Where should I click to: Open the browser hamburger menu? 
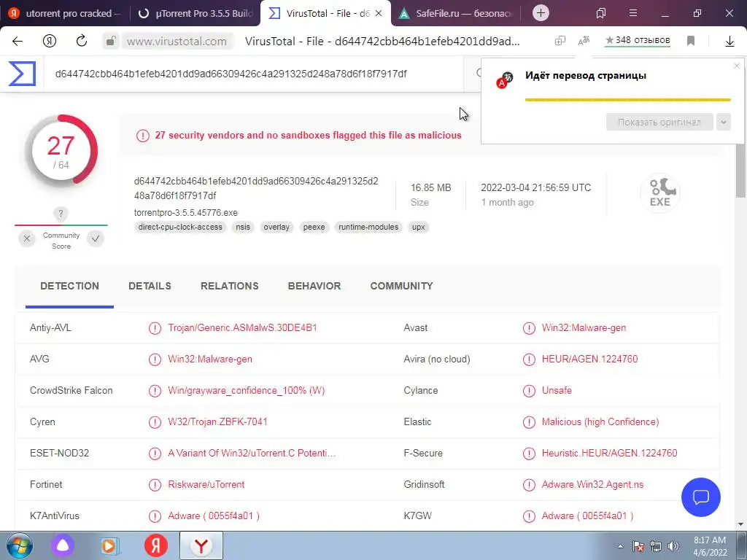[x=633, y=13]
